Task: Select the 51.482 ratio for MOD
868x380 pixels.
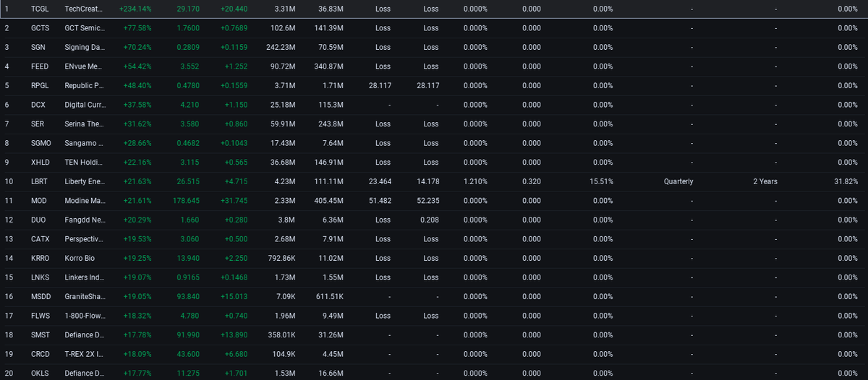Action: pyautogui.click(x=380, y=200)
